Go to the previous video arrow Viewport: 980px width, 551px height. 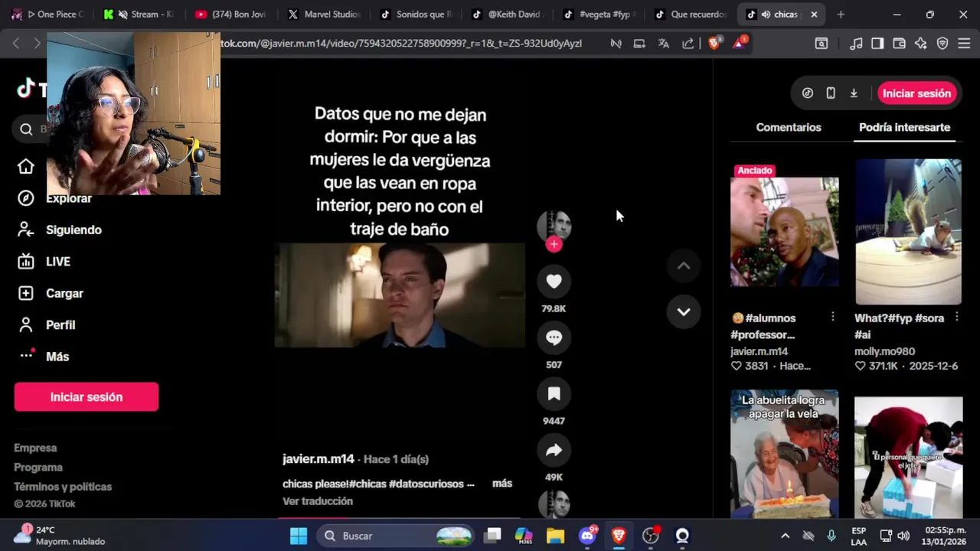tap(684, 266)
